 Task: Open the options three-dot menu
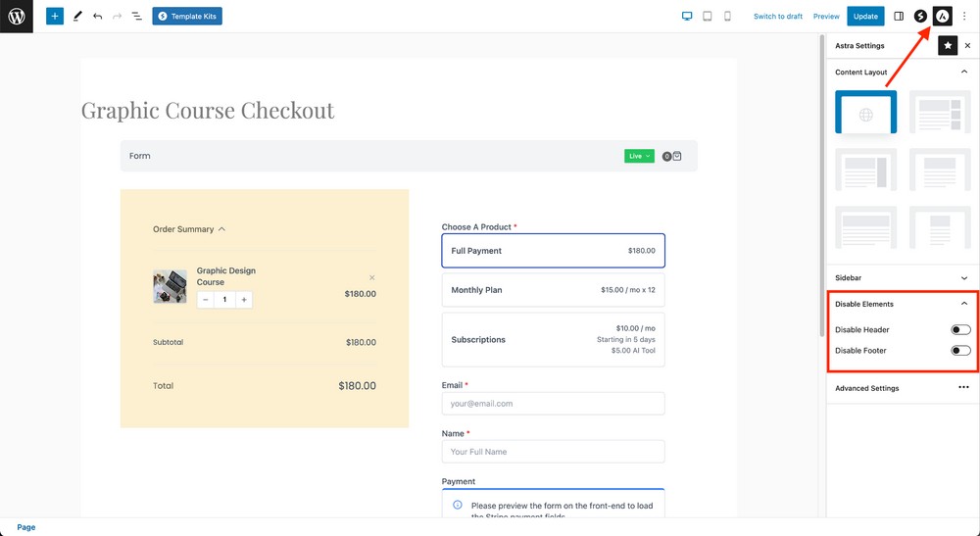coord(964,17)
